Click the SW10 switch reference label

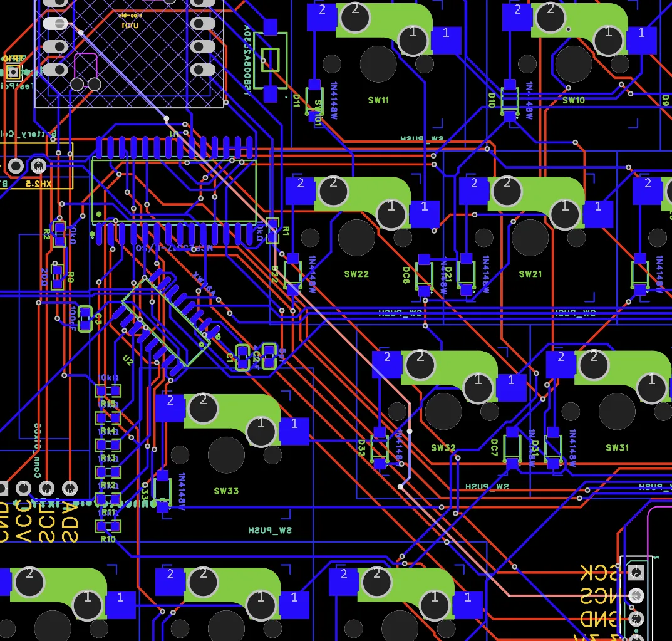point(573,100)
